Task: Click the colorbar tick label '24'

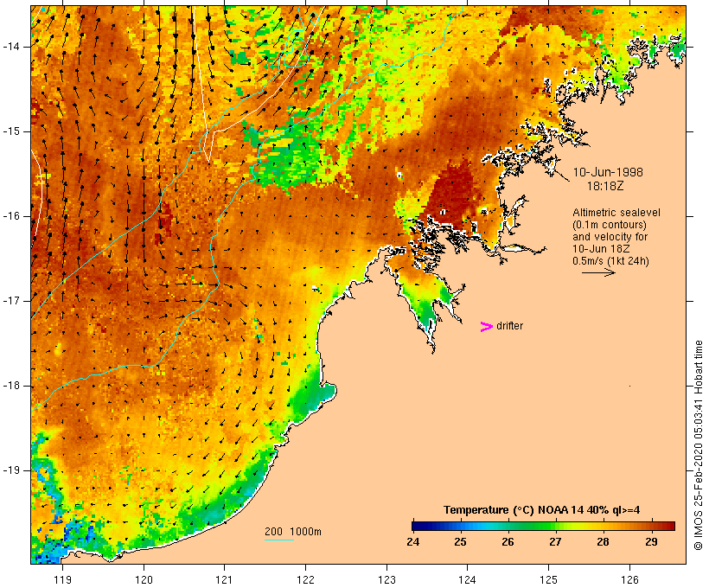Action: (412, 542)
